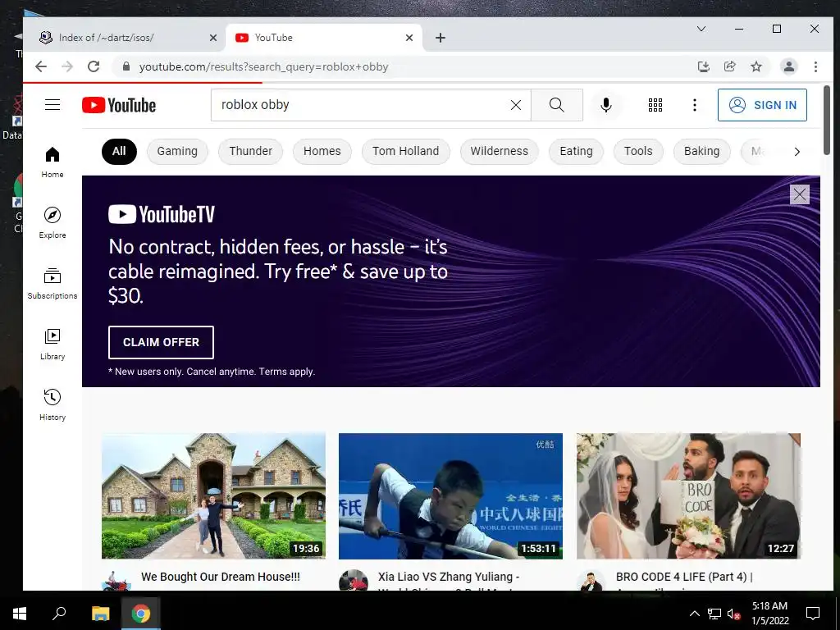This screenshot has height=630, width=840.
Task: Open We Bought Our Dream House thumbnail
Action: pyautogui.click(x=213, y=496)
